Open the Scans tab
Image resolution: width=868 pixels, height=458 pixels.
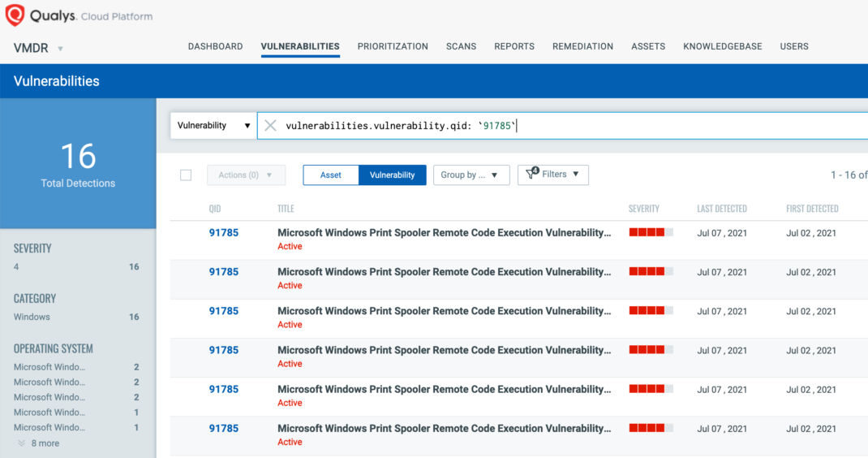click(x=461, y=46)
